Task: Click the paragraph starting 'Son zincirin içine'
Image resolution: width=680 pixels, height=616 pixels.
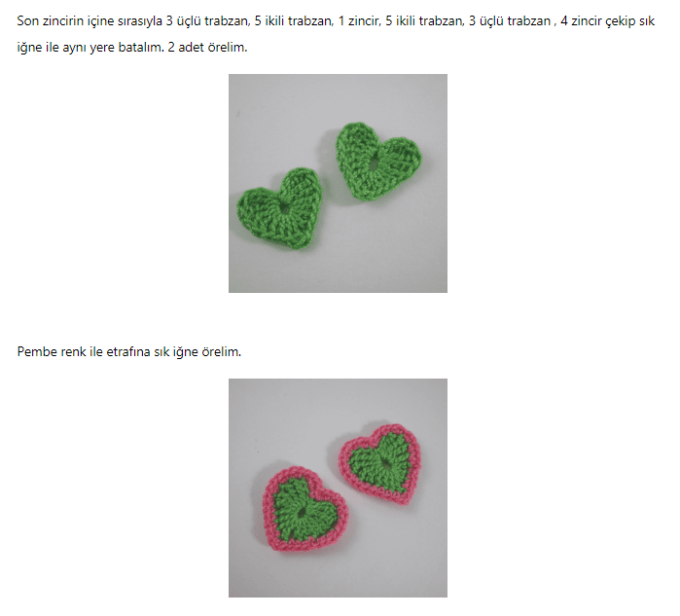Action: click(336, 34)
